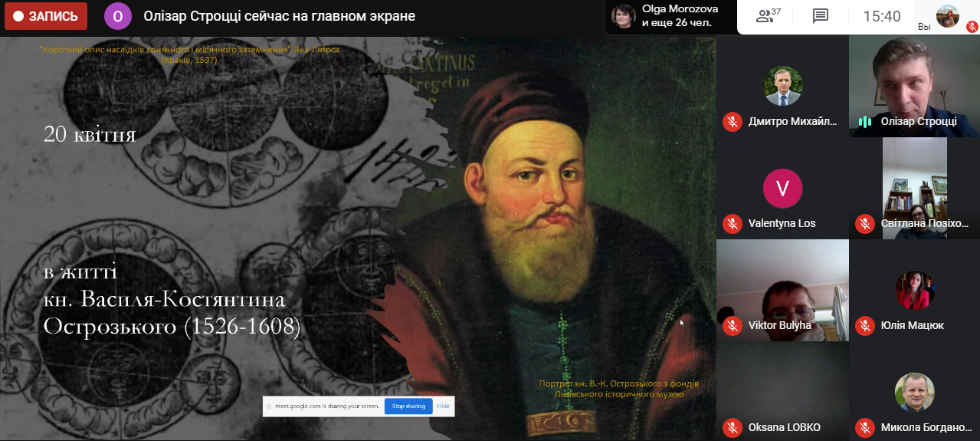Click muted mic icon beside Oksana LOBKO
Image resolution: width=980 pixels, height=441 pixels.
point(732,427)
